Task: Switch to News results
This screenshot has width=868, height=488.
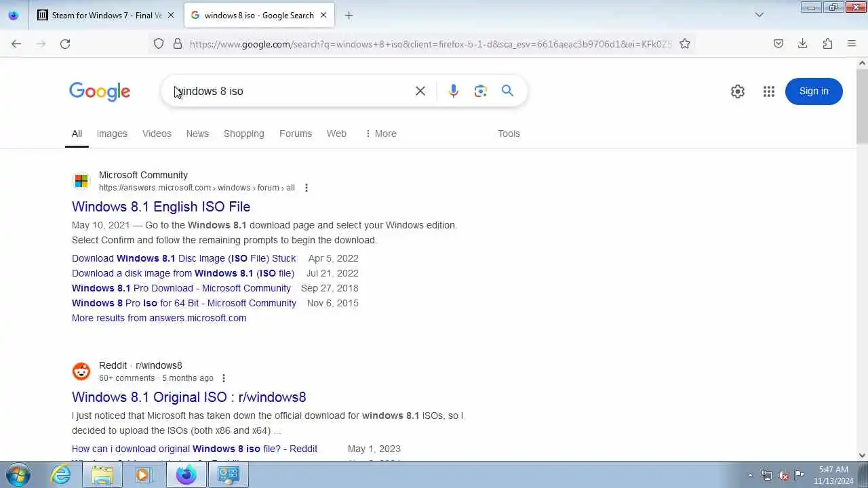Action: tap(197, 134)
